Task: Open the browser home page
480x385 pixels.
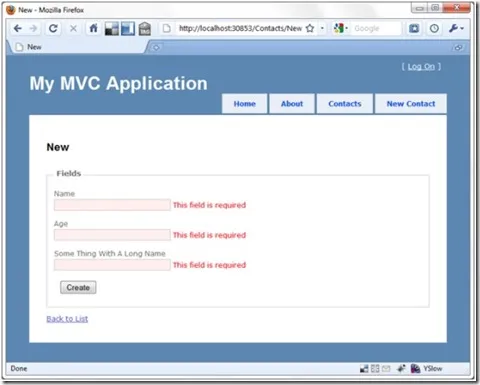Action: [93, 28]
